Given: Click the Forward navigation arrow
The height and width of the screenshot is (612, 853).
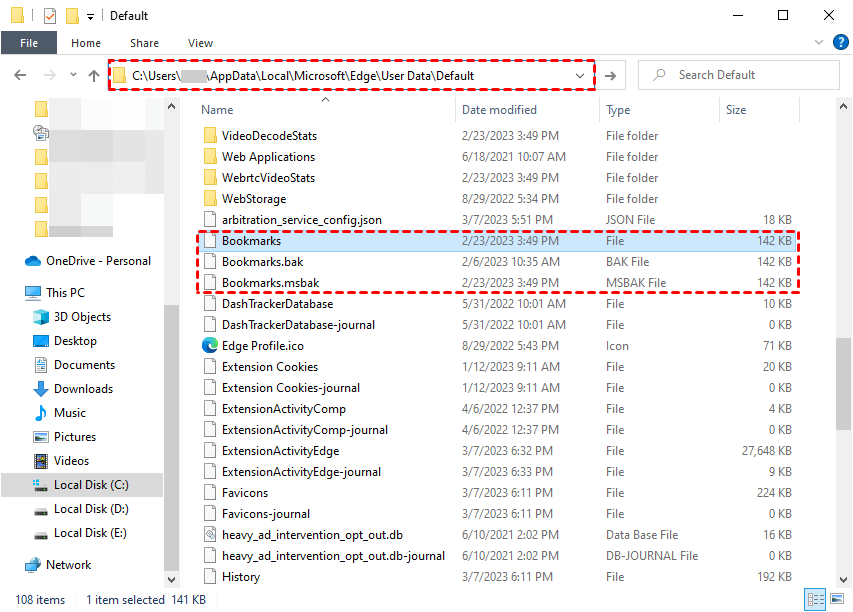Looking at the screenshot, I should coord(50,75).
